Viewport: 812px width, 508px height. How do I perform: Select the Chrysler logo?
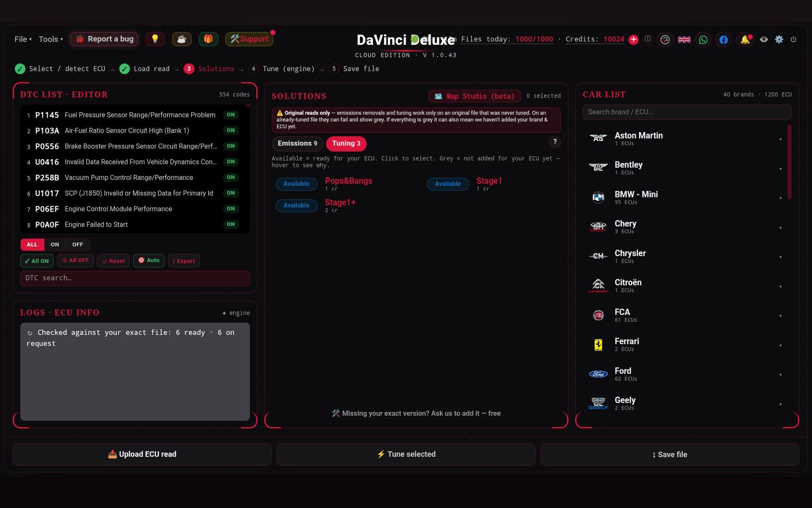(x=598, y=256)
